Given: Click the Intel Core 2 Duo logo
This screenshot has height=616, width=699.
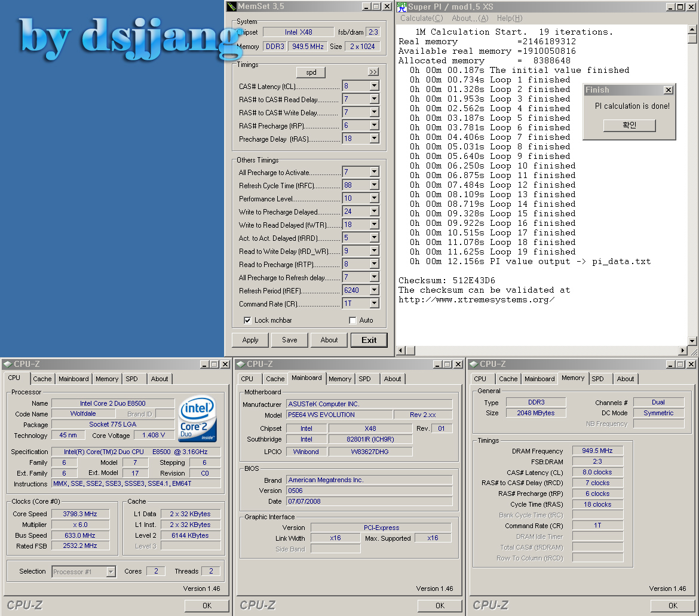Looking at the screenshot, I should (197, 419).
